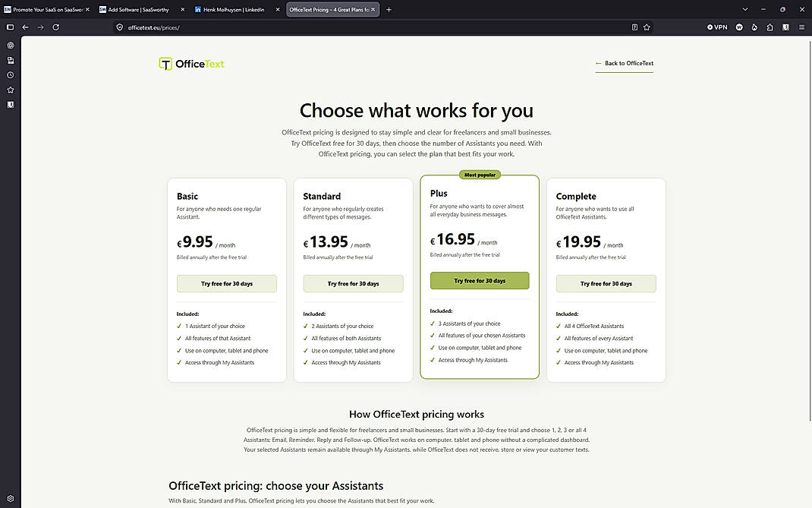Screen dimensions: 812x508
Task: Go forward with the forward arrow
Action: click(40, 27)
